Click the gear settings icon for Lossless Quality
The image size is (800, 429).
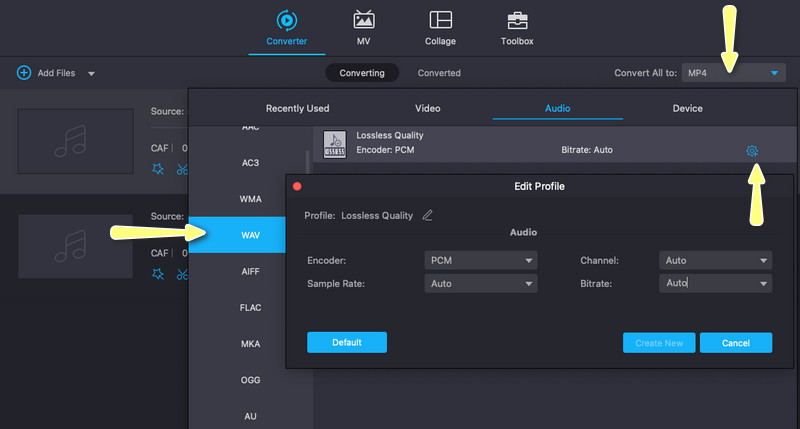pyautogui.click(x=752, y=150)
